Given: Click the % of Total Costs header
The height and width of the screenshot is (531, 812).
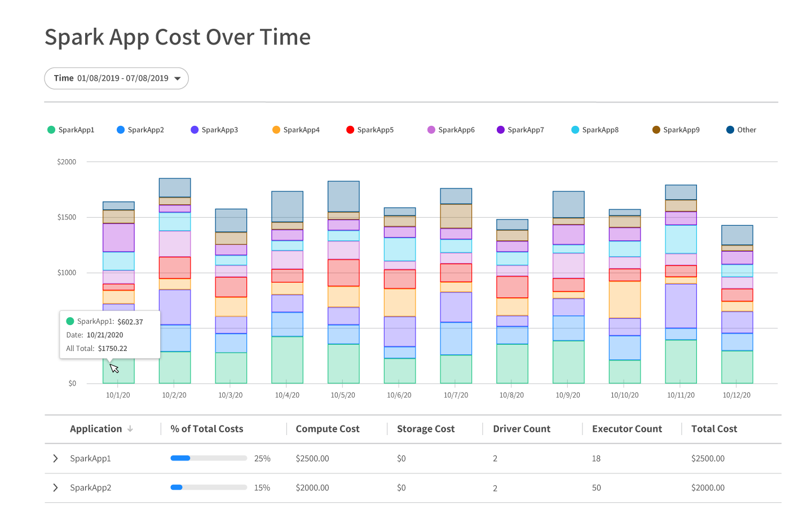Looking at the screenshot, I should (x=207, y=429).
